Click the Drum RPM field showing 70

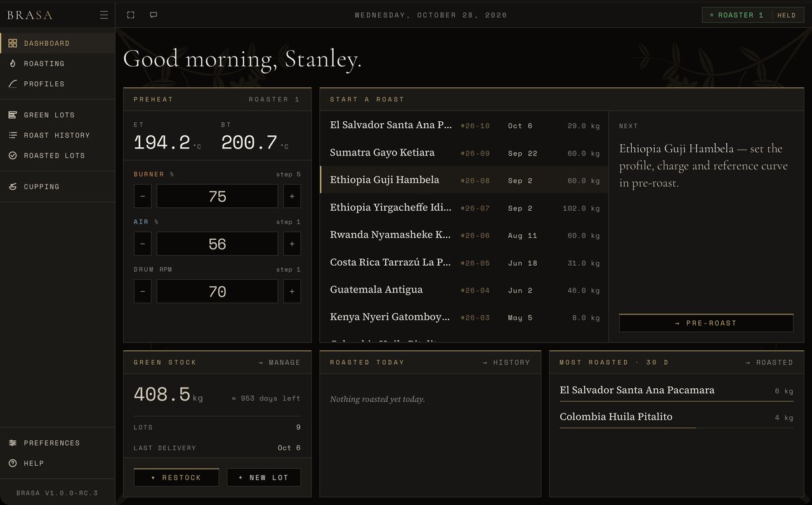tap(217, 291)
